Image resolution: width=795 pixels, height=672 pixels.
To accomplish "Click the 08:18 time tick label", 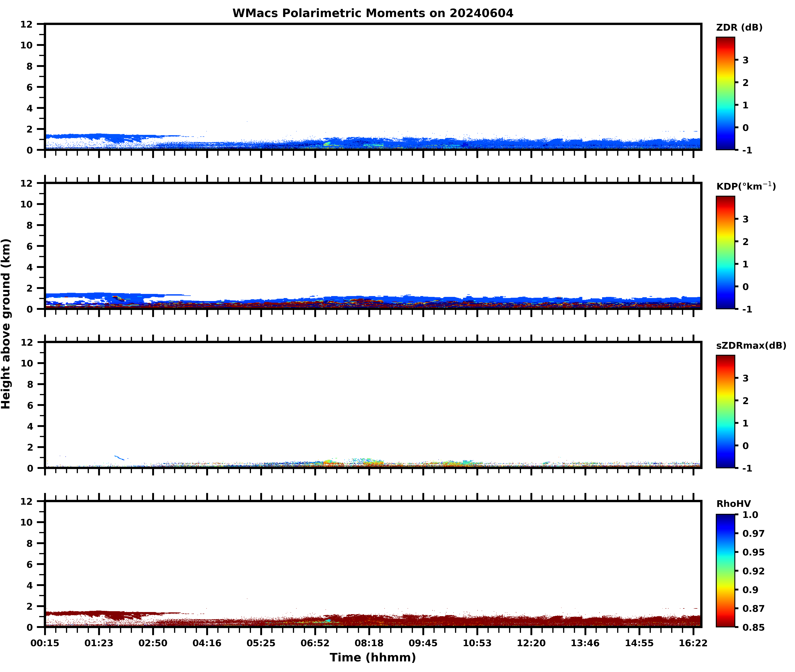I will (x=369, y=643).
